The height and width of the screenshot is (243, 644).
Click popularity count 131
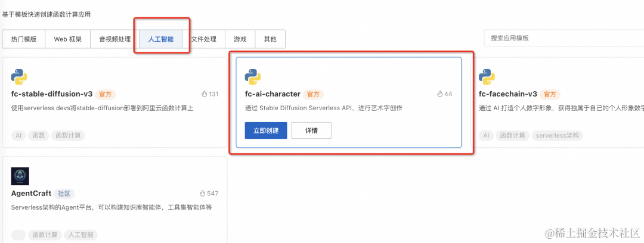pyautogui.click(x=213, y=94)
